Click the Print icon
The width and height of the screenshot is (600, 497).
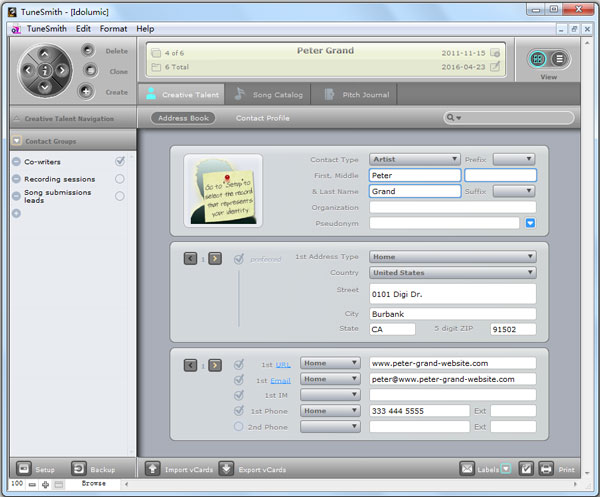click(x=546, y=468)
